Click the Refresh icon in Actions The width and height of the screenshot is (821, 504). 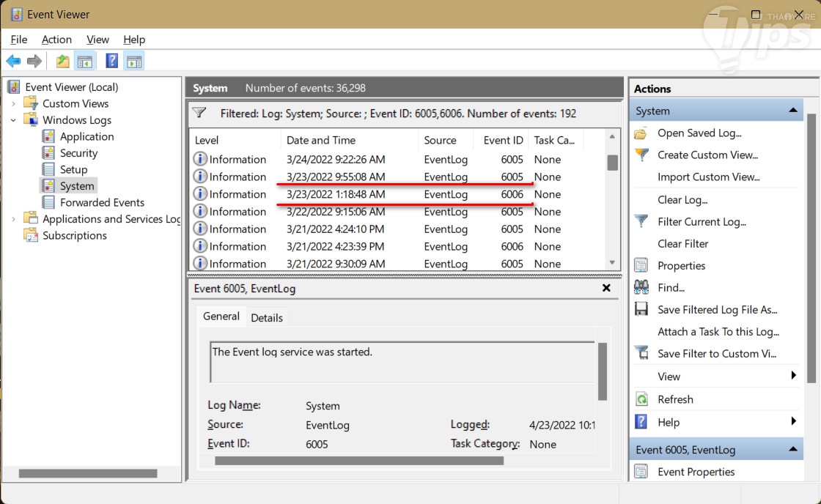(x=641, y=399)
